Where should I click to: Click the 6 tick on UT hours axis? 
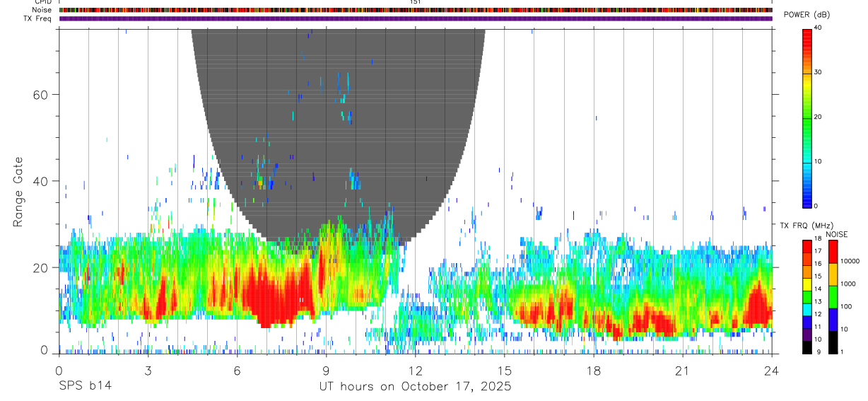237,370
